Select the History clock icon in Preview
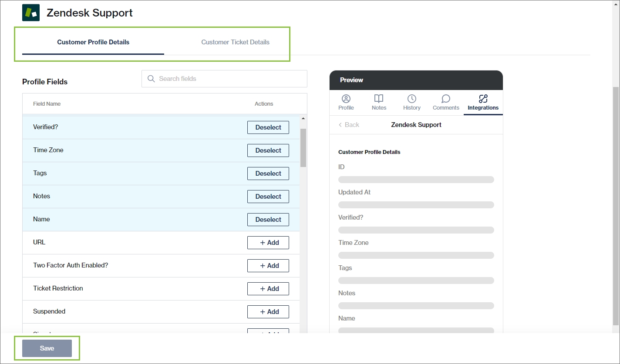The image size is (620, 364). [x=411, y=99]
